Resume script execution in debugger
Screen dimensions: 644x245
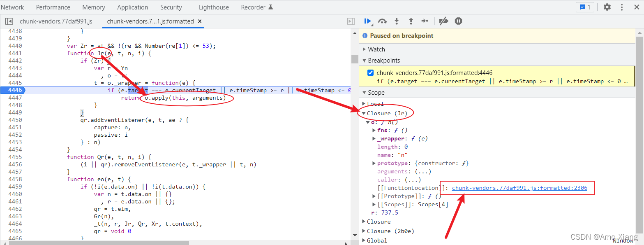click(x=368, y=21)
